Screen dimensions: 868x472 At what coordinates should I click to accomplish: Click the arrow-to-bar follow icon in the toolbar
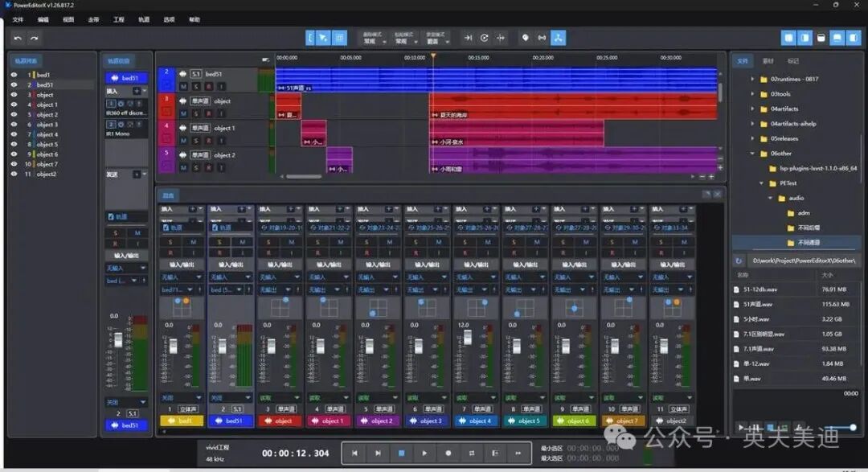click(468, 38)
